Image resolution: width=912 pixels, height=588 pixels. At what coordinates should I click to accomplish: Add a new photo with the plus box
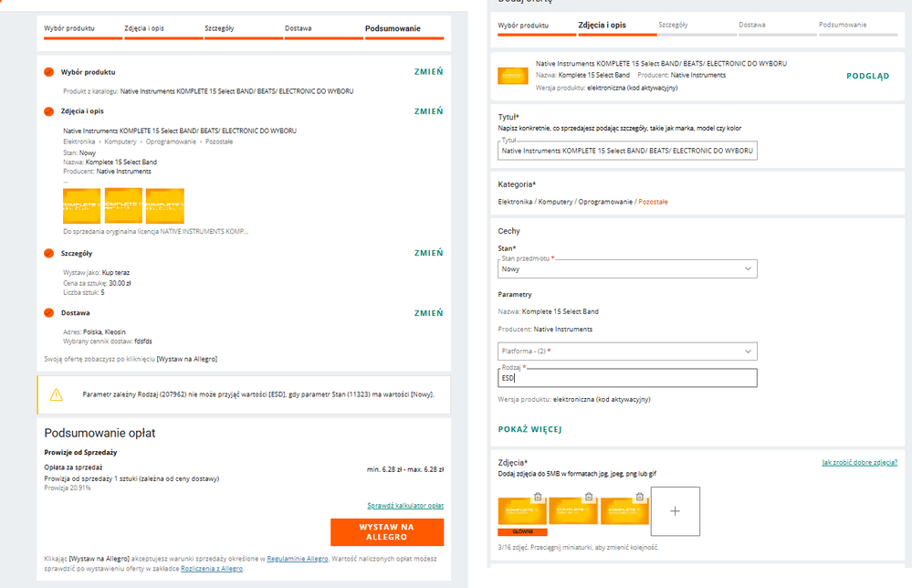676,511
